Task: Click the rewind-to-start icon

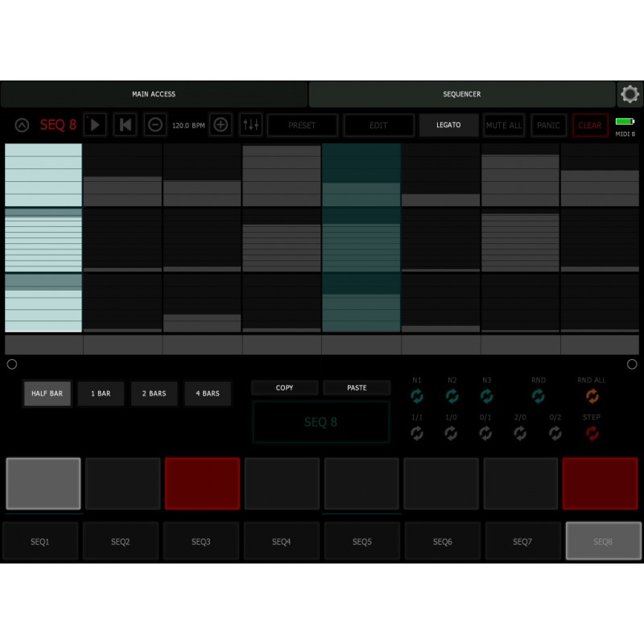Action: [x=125, y=125]
